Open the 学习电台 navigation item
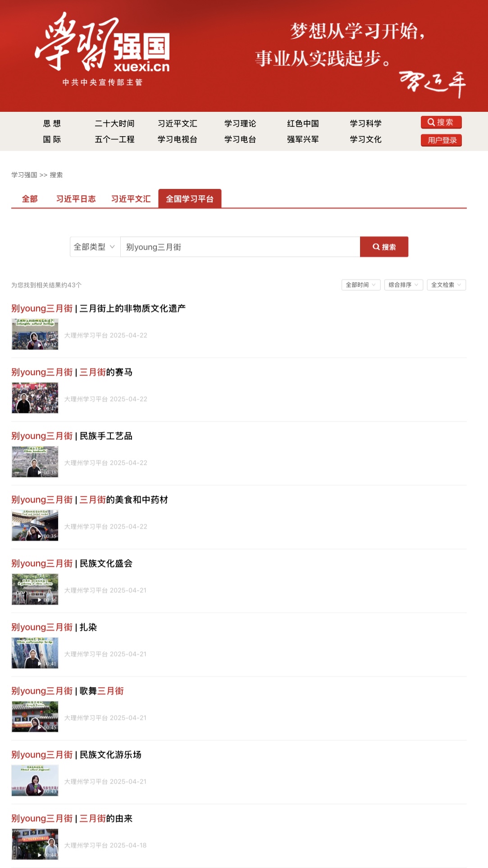488x868 pixels. 240,139
